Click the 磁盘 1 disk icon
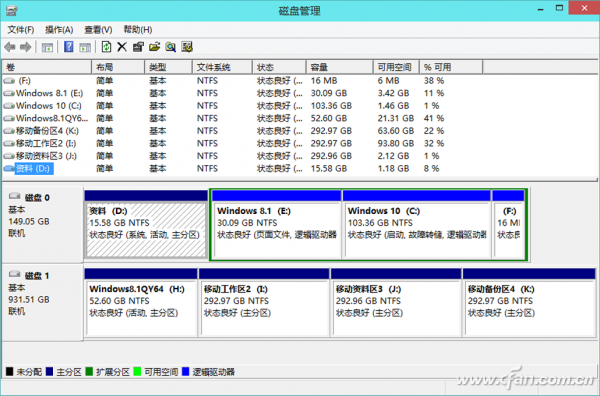This screenshot has height=396, width=600. pyautogui.click(x=15, y=274)
